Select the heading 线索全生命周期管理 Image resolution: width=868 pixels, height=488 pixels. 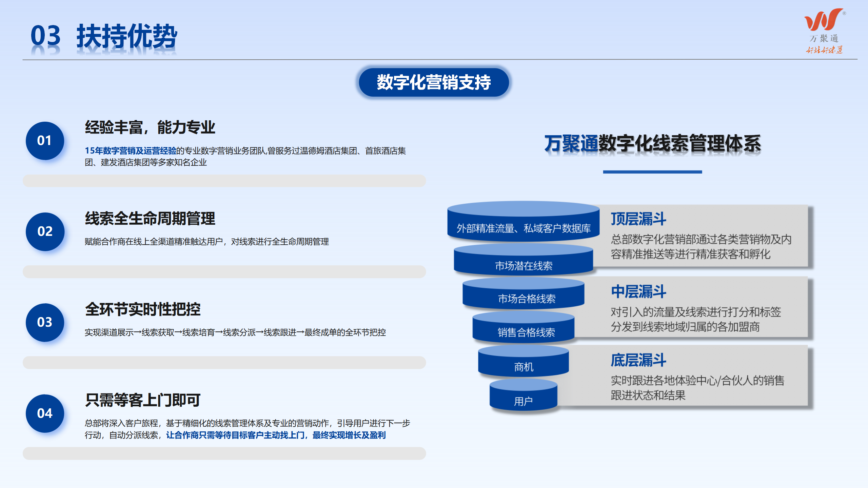click(x=150, y=218)
